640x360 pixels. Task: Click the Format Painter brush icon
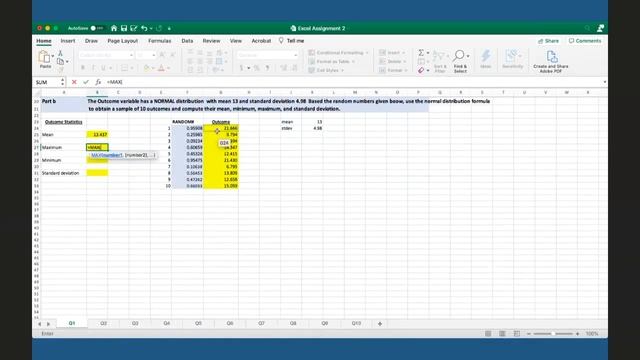(x=60, y=69)
